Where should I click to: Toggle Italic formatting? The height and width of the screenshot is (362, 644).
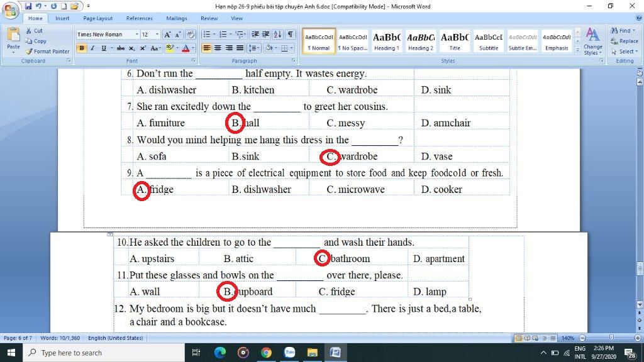click(93, 48)
